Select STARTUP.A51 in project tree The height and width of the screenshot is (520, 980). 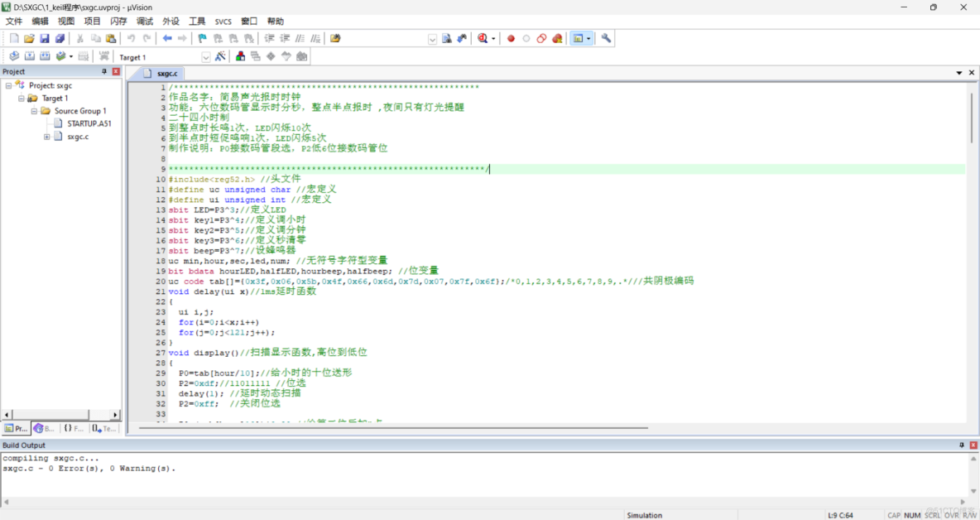[x=89, y=123]
